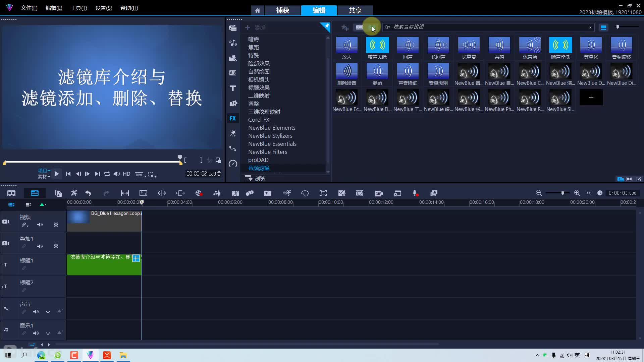Open the add track green arrow dropdown
644x362 pixels.
[43, 204]
